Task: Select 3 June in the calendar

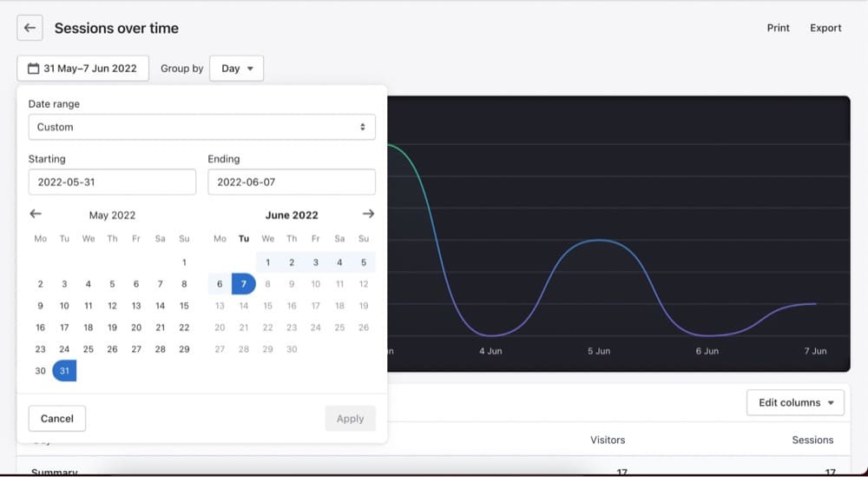Action: click(x=316, y=262)
